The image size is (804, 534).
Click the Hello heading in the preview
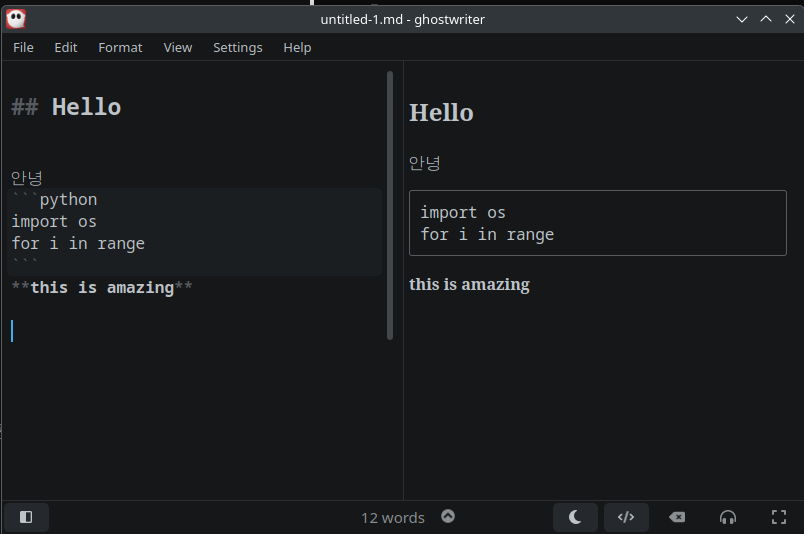pos(441,112)
